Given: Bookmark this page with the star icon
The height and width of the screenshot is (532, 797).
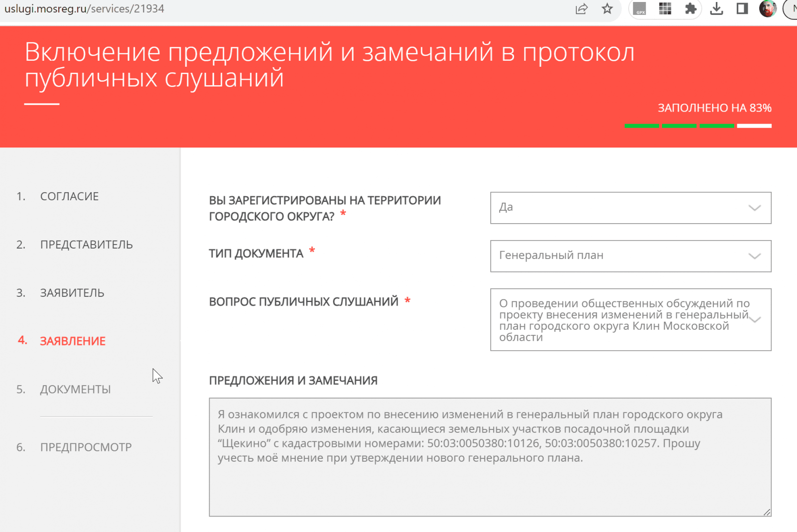Looking at the screenshot, I should pyautogui.click(x=607, y=8).
